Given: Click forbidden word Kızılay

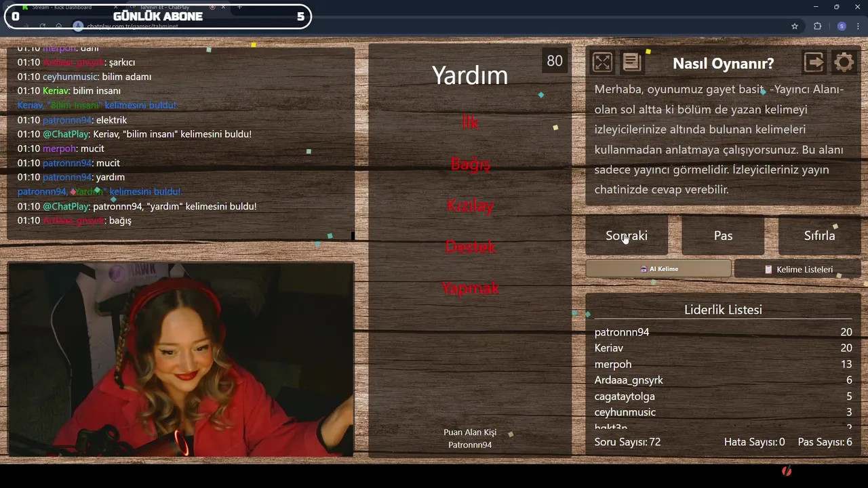Looking at the screenshot, I should tap(470, 205).
